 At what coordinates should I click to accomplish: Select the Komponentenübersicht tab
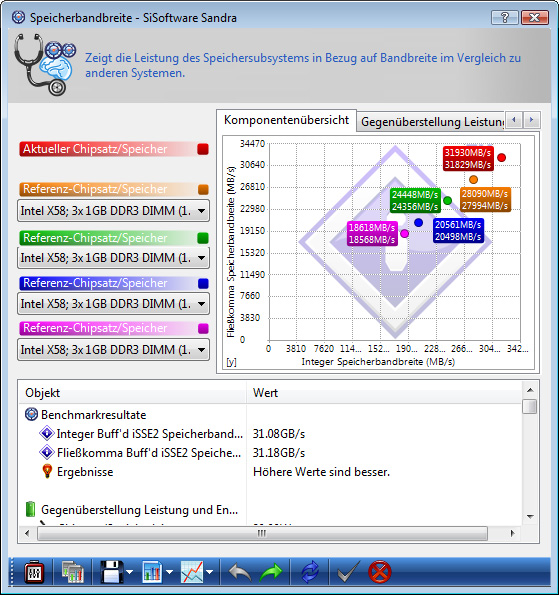[286, 120]
